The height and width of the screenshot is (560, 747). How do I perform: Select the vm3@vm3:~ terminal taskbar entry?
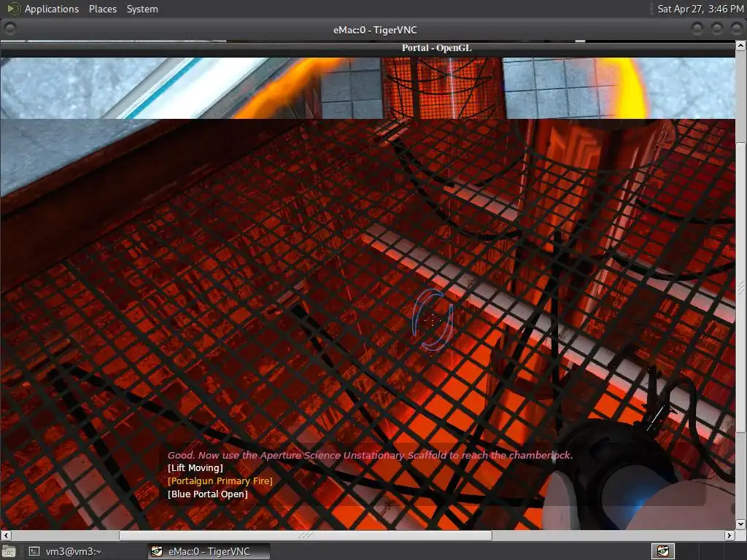point(66,551)
